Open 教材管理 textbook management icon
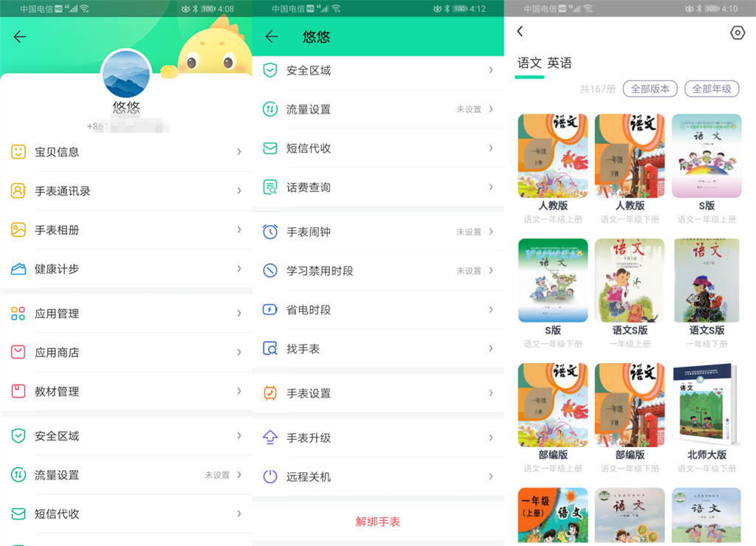Screen dimensions: 756x546 (18, 392)
